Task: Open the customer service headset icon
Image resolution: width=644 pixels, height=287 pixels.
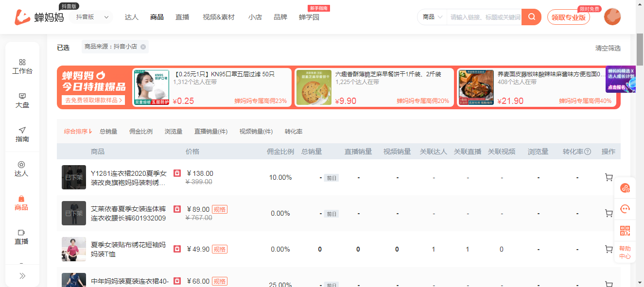Action: click(x=625, y=209)
